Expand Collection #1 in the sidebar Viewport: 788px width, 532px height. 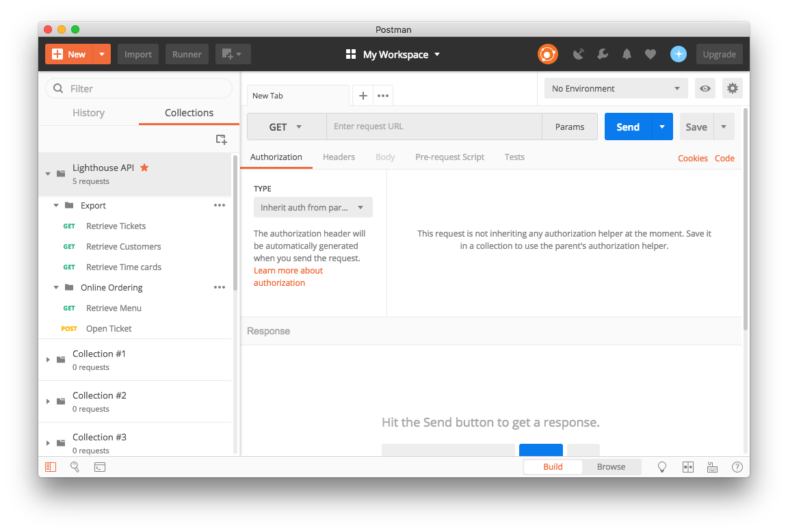coord(48,360)
